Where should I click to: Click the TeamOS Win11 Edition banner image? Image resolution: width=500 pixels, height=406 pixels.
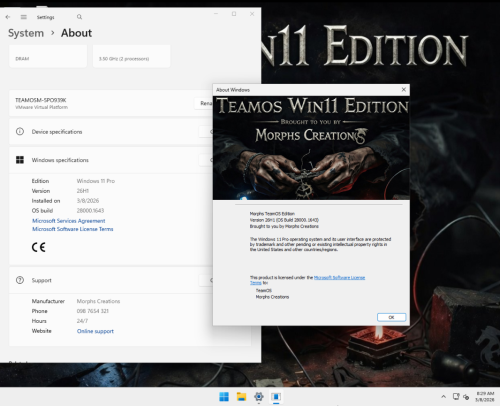tap(311, 148)
